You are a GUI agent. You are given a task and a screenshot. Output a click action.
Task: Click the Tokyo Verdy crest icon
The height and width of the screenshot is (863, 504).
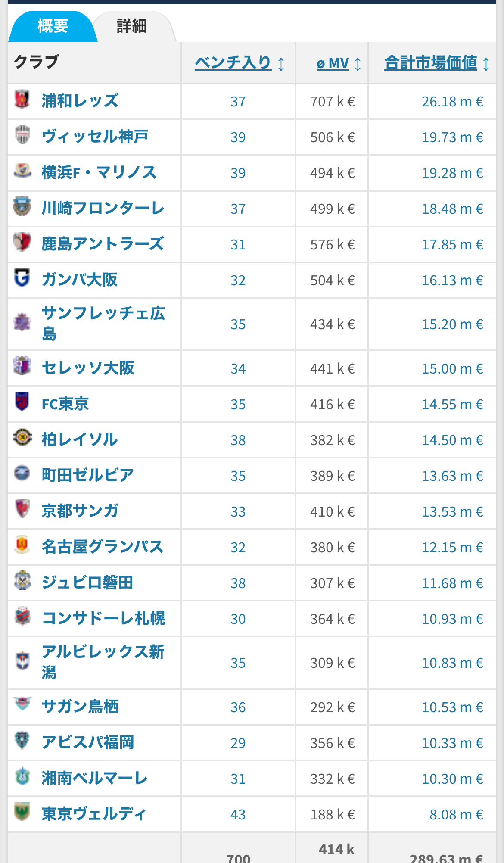pos(22,812)
